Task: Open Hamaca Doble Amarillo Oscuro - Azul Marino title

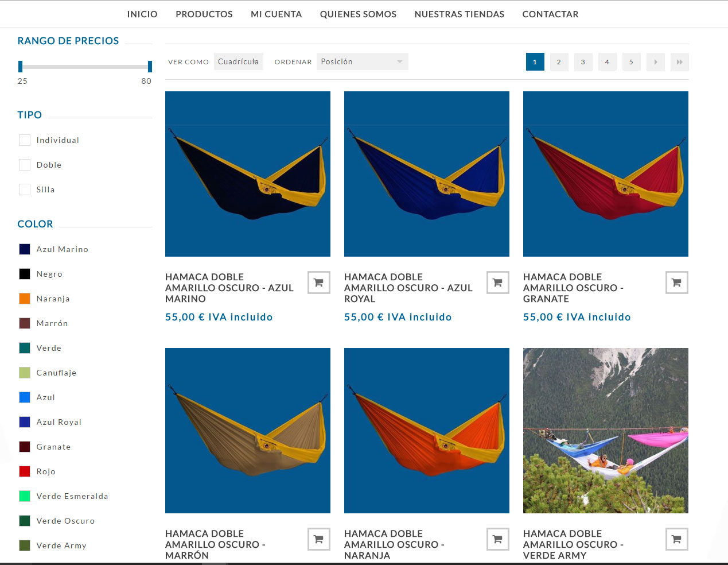Action: [x=229, y=288]
